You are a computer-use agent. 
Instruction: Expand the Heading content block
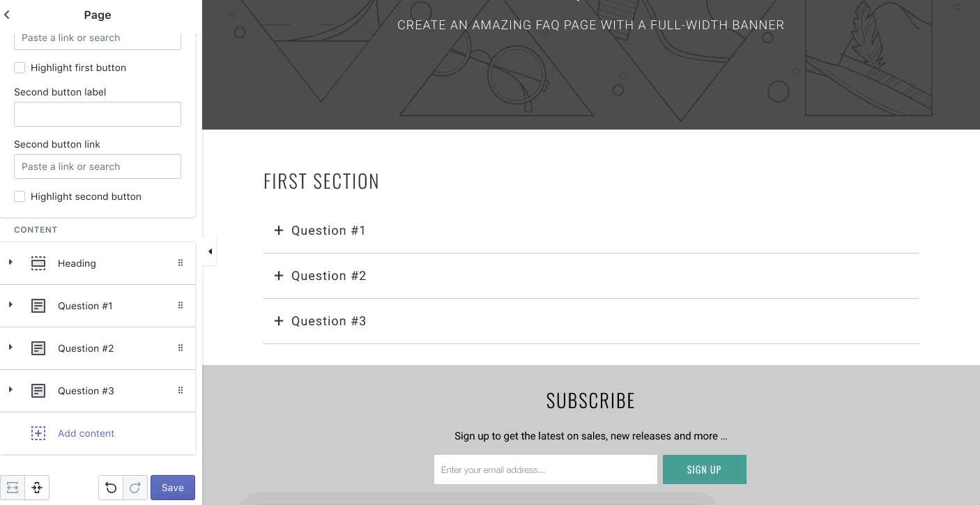(10, 263)
